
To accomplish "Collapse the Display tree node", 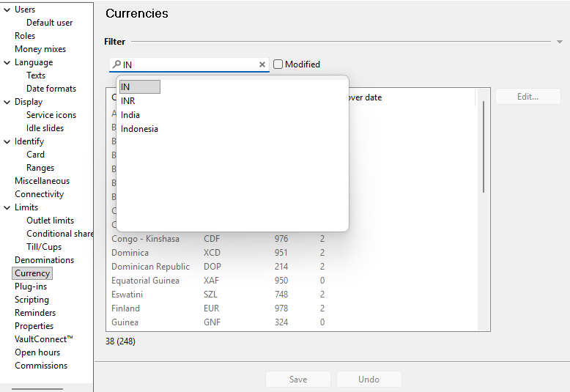I will tap(7, 102).
